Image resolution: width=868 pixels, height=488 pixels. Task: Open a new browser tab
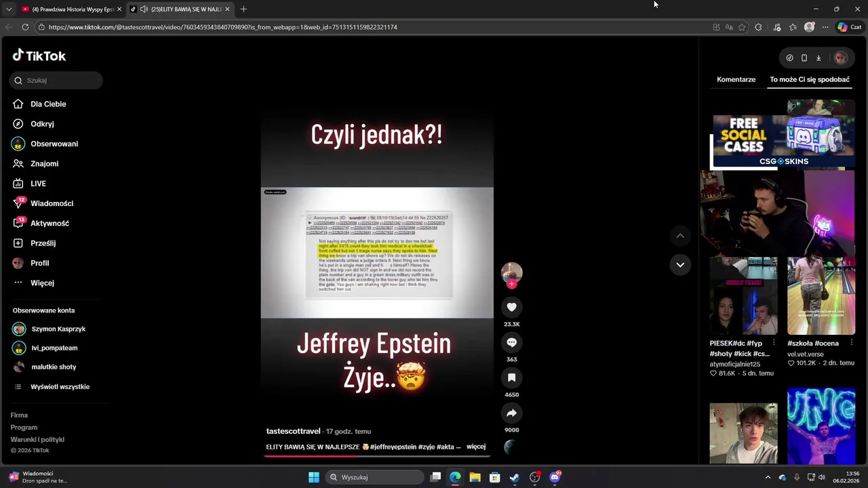[x=243, y=9]
